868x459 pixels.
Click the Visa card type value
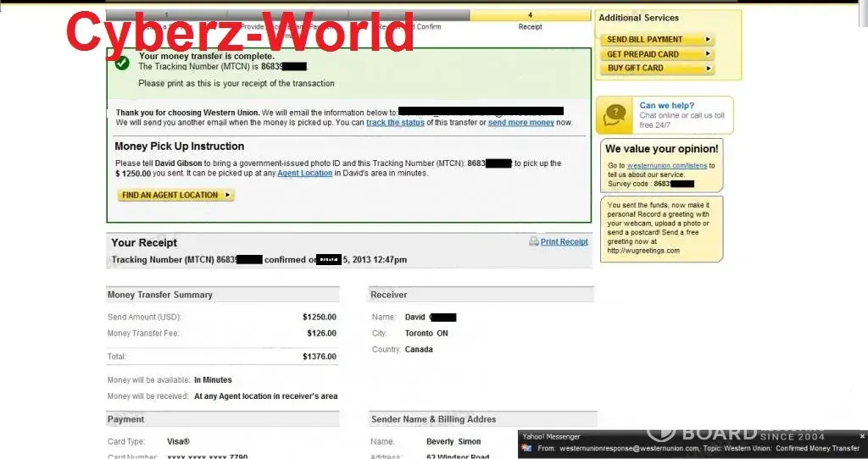pos(178,442)
